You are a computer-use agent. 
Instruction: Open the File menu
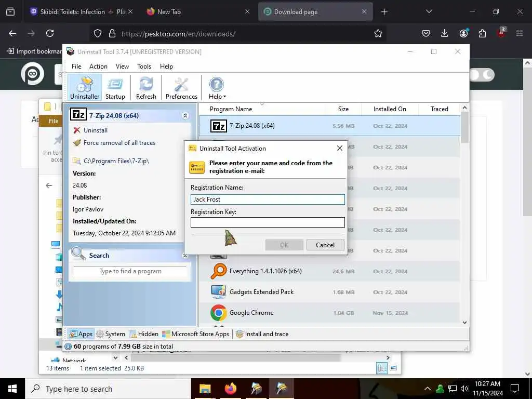(76, 66)
